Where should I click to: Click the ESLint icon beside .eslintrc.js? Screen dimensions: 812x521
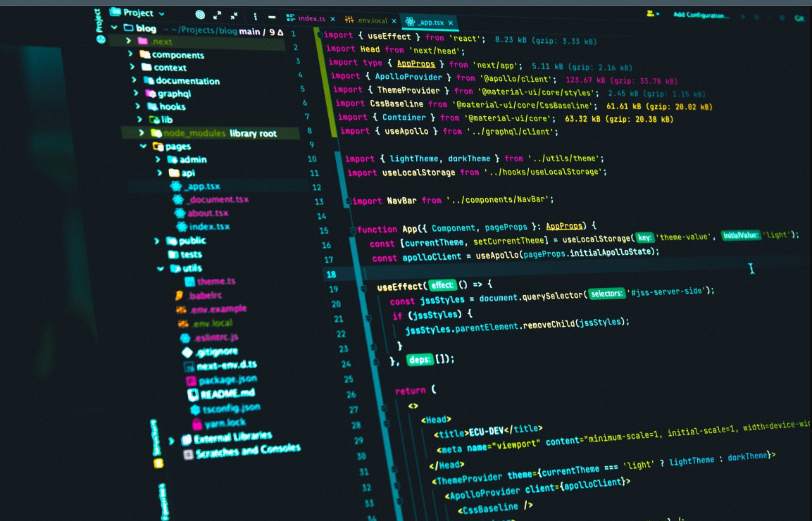coord(185,338)
